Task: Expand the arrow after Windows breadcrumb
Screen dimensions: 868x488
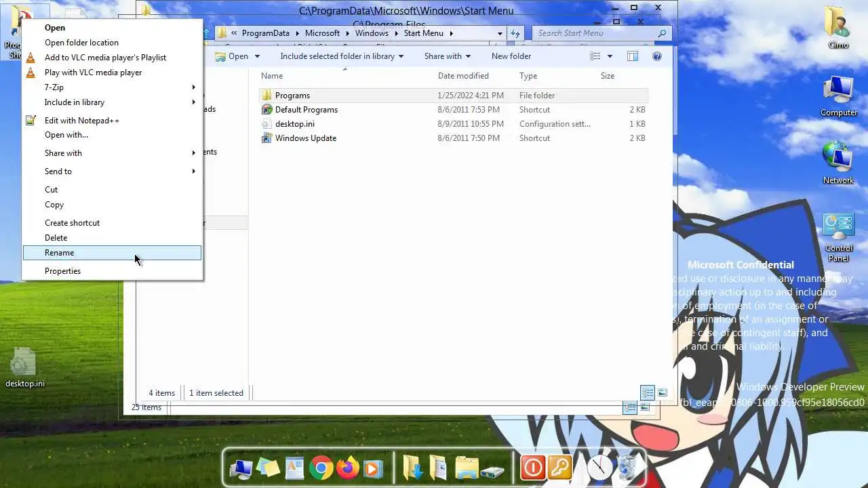Action: [395, 33]
